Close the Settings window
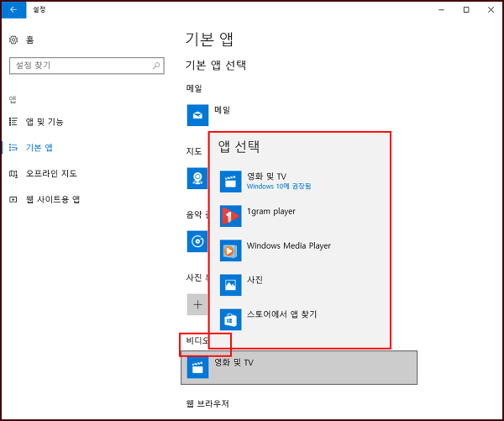The image size is (504, 421). pyautogui.click(x=491, y=9)
